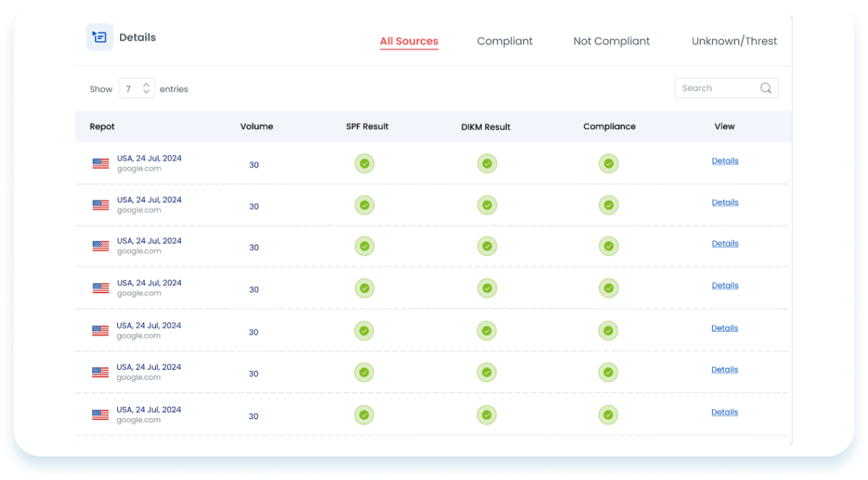Open the Not Compliant tab
This screenshot has width=868, height=480.
click(x=611, y=41)
